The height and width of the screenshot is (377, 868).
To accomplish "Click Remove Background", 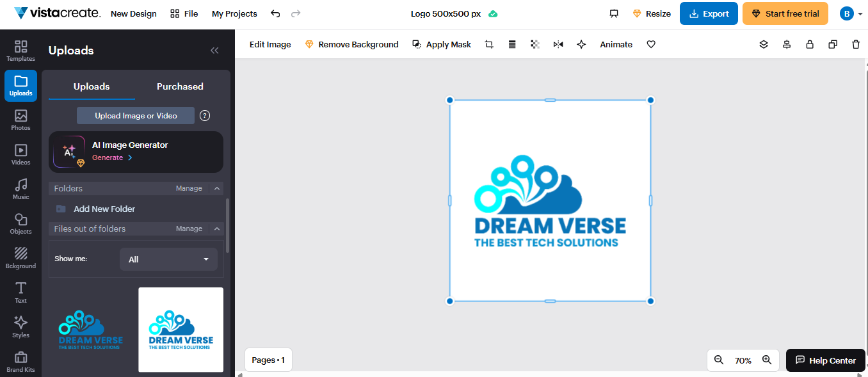I will (351, 44).
